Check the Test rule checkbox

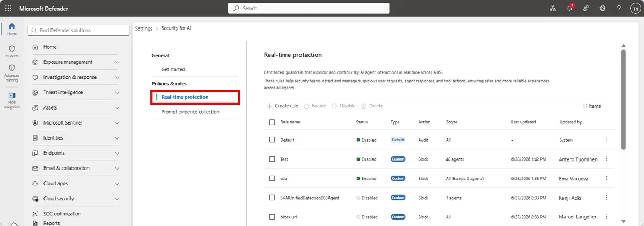(x=272, y=159)
